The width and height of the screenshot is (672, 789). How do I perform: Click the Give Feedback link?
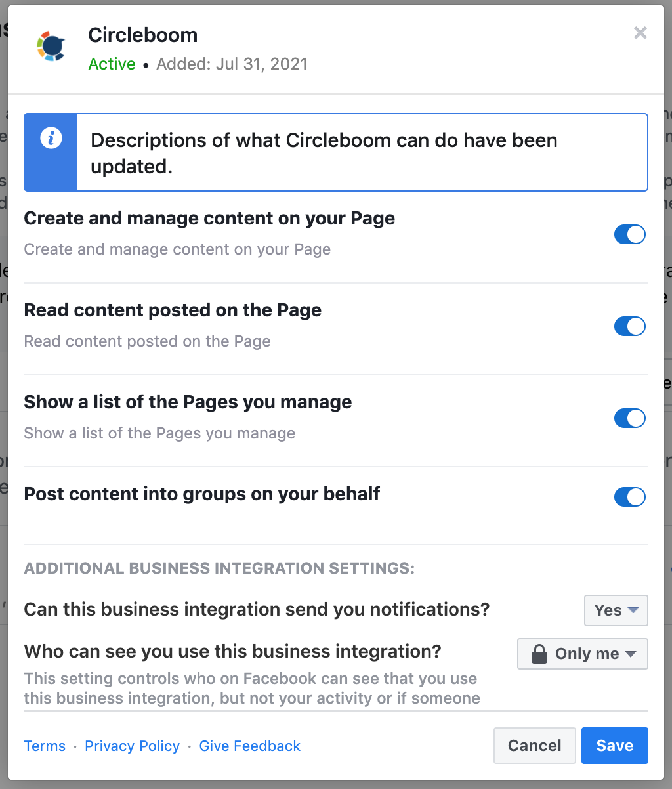[x=250, y=746]
